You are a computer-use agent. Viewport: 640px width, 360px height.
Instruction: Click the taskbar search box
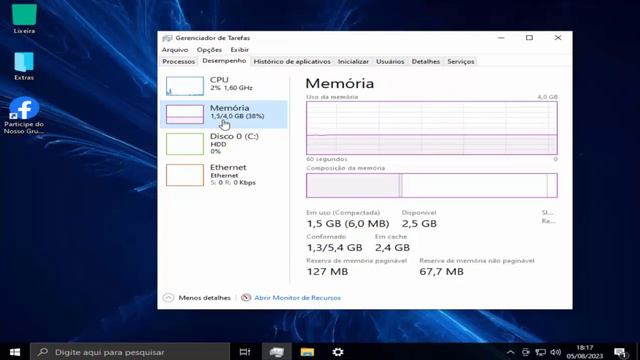(130, 352)
